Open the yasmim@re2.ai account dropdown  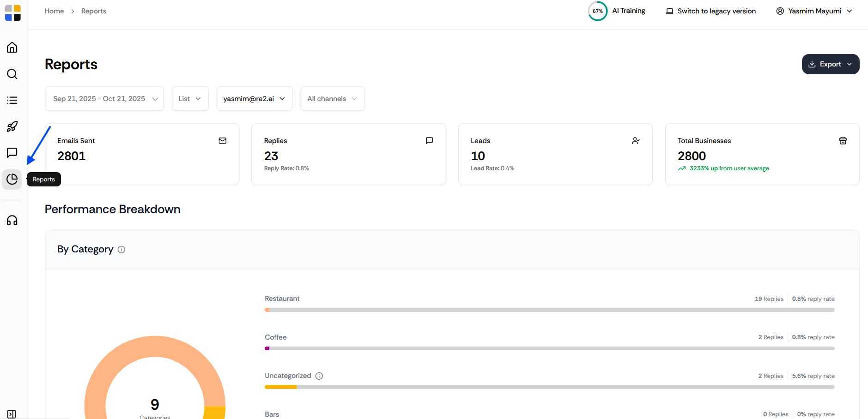coord(255,99)
